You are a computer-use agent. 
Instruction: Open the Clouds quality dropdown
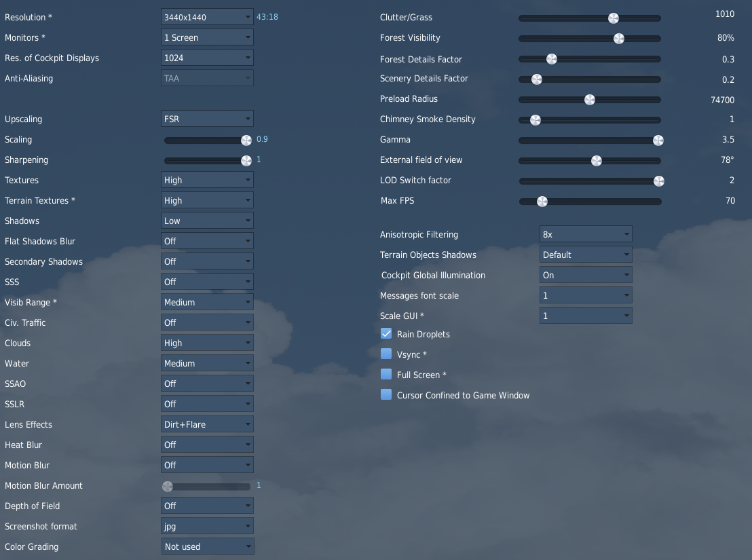coord(207,343)
